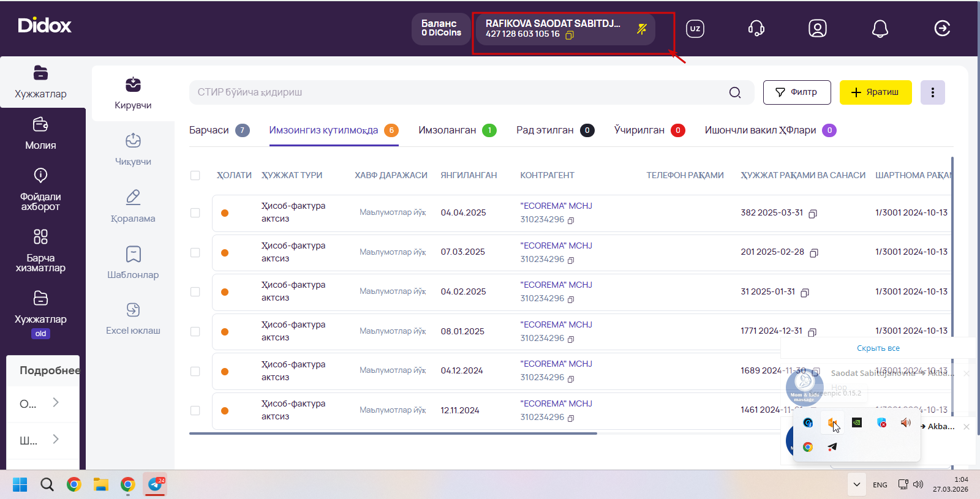Expand the О... item under Подробнее
Image resolution: width=980 pixels, height=499 pixels.
(x=43, y=403)
